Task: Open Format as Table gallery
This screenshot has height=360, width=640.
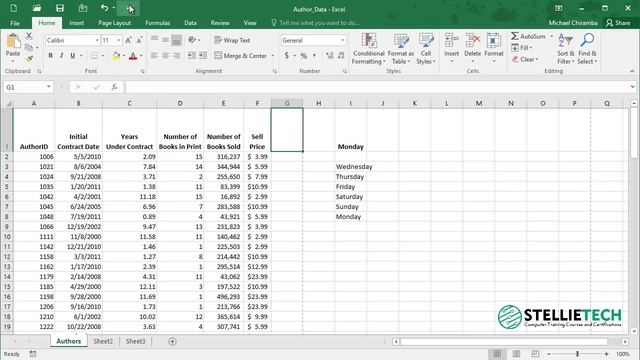Action: tap(400, 49)
